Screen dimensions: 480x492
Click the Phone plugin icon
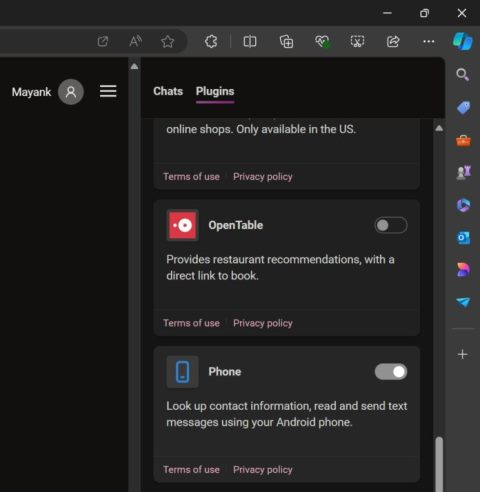point(182,372)
